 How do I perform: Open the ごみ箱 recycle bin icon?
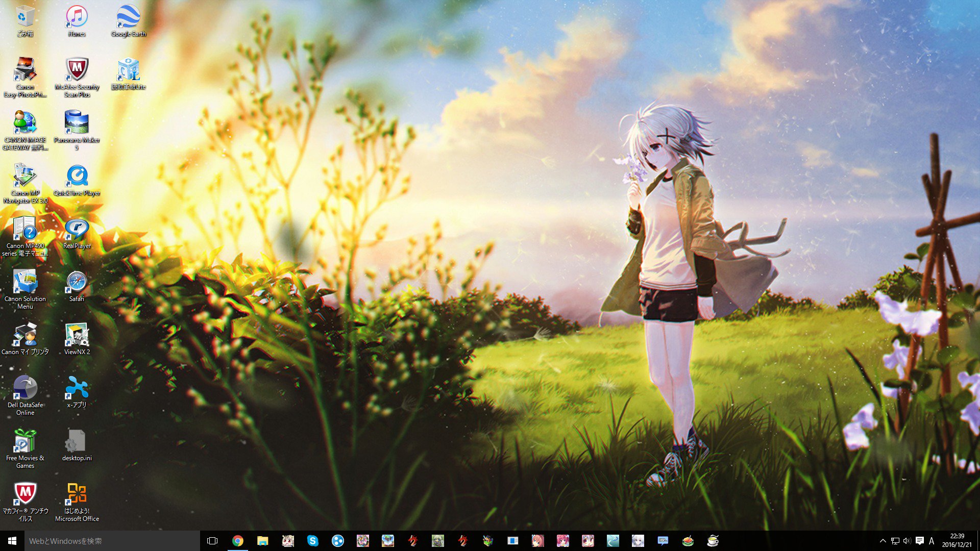25,21
